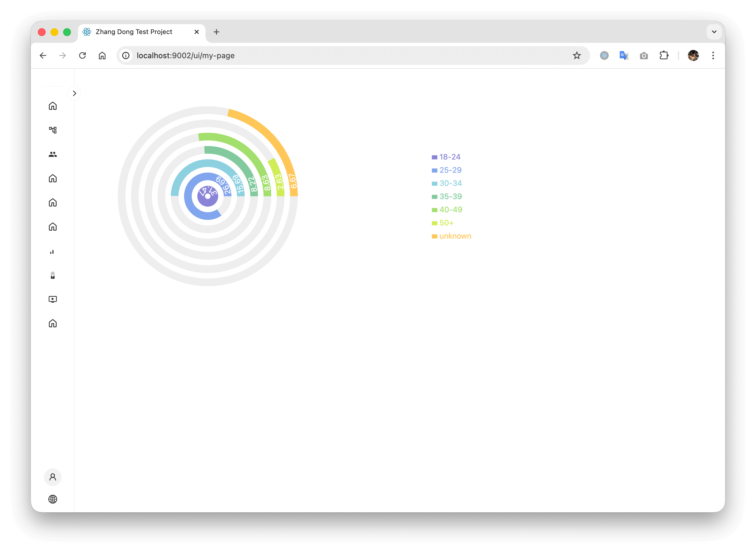The image size is (756, 553).
Task: Toggle the 18-24 legend item
Action: 446,157
